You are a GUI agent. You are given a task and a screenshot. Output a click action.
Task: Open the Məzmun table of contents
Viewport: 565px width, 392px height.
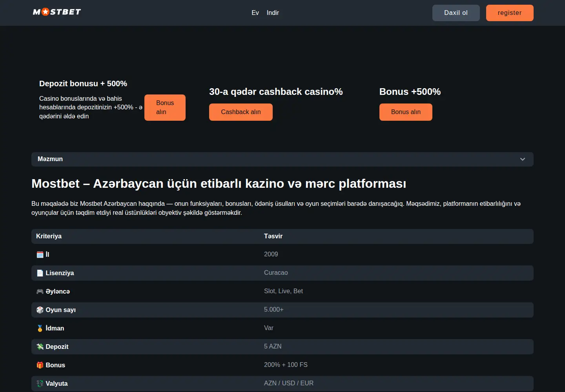[282, 159]
